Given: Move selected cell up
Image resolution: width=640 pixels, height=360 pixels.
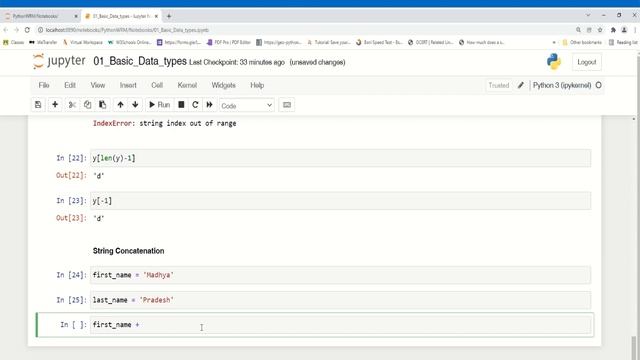Looking at the screenshot, I should 120,105.
